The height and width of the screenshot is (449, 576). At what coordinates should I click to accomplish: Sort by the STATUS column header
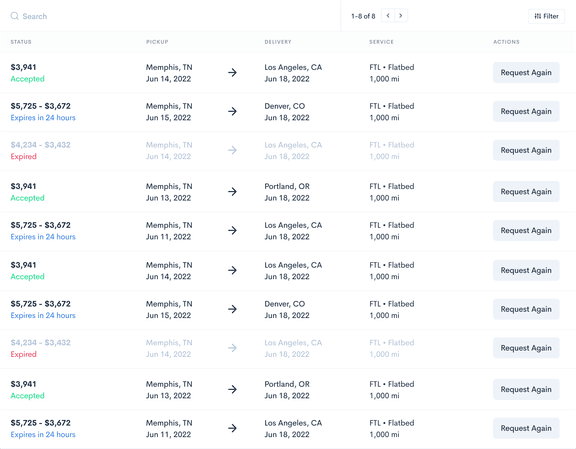21,42
